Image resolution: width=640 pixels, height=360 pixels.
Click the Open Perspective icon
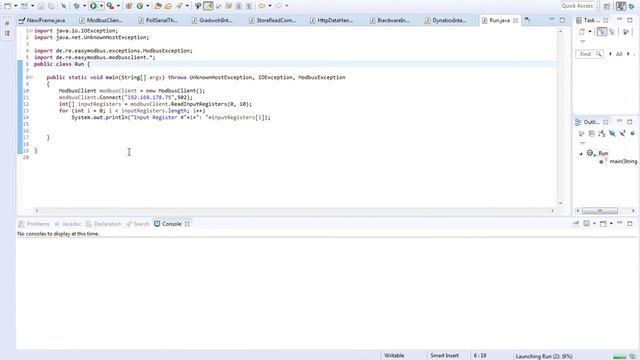click(x=607, y=6)
